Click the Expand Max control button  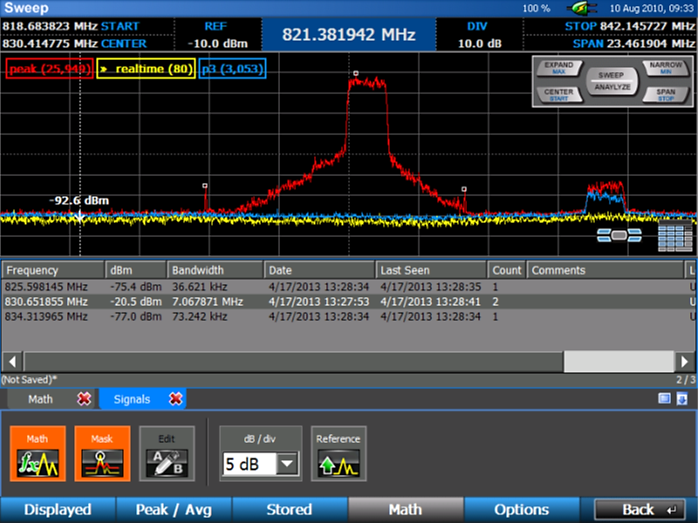pyautogui.click(x=559, y=68)
